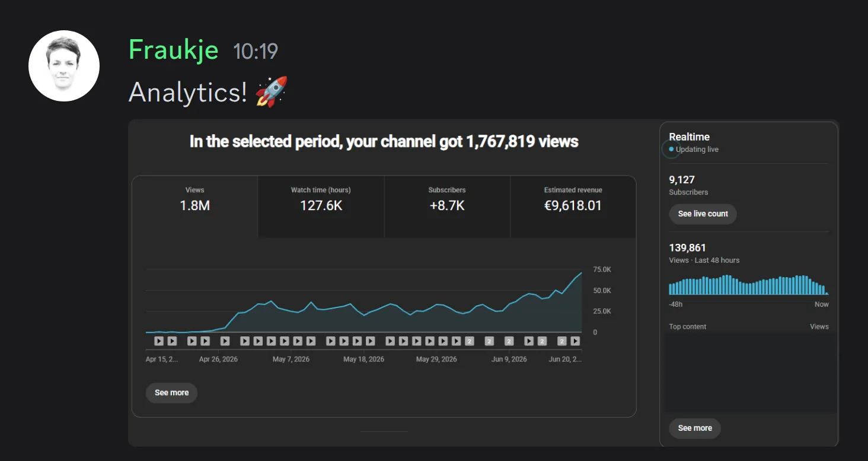The height and width of the screenshot is (461, 868).
Task: Click See more in the Realtime panel
Action: 695,428
